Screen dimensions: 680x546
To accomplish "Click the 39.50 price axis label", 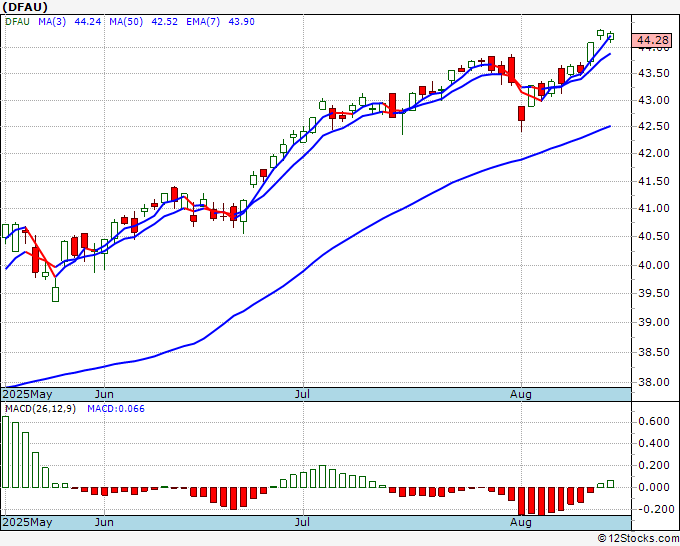I will pyautogui.click(x=654, y=293).
